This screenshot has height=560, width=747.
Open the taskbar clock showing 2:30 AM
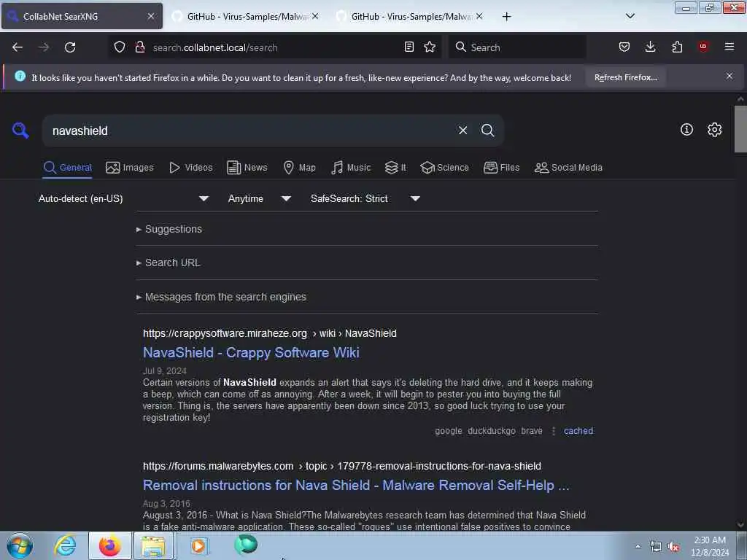pos(710,545)
